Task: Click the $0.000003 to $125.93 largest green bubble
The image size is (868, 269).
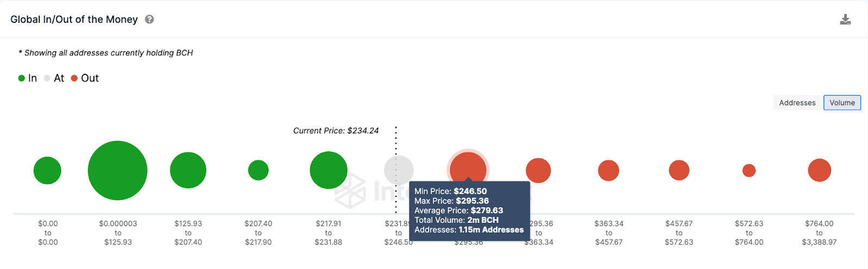Action: click(x=118, y=170)
